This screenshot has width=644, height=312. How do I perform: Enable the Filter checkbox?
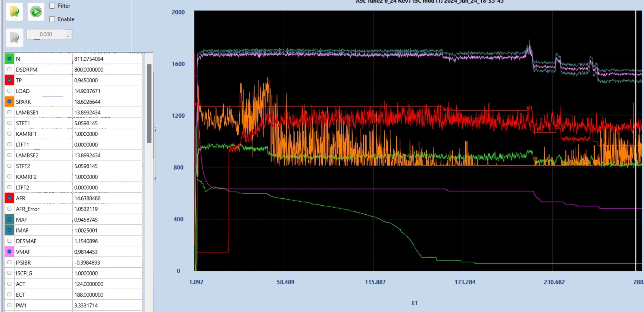52,6
